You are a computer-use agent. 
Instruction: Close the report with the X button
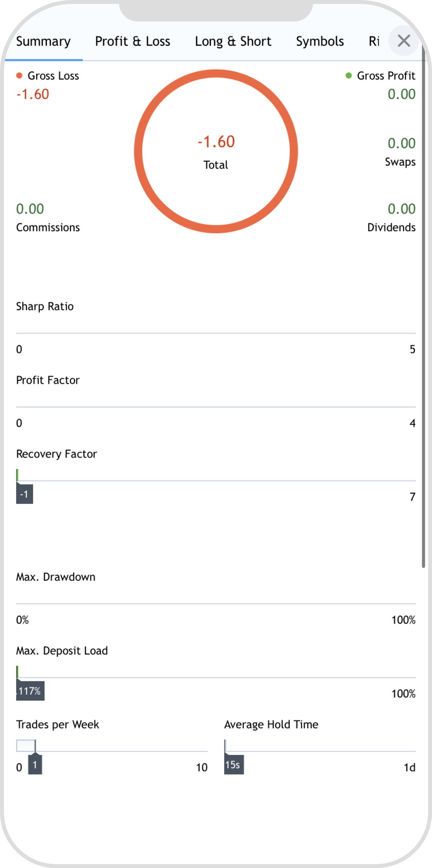pos(404,41)
